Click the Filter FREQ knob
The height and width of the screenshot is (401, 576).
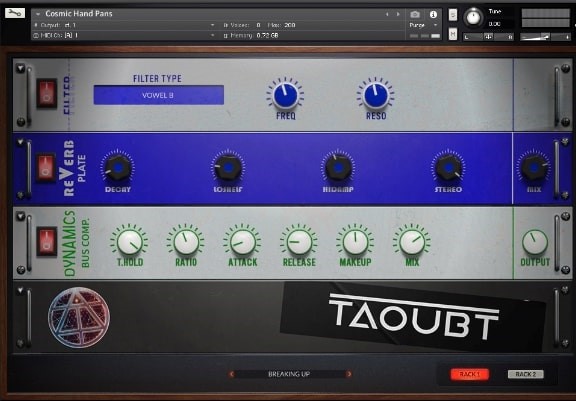point(285,95)
